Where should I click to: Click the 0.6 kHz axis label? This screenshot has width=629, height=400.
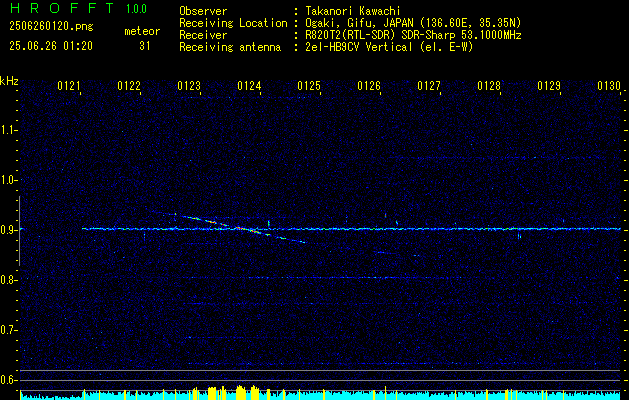coord(7,380)
